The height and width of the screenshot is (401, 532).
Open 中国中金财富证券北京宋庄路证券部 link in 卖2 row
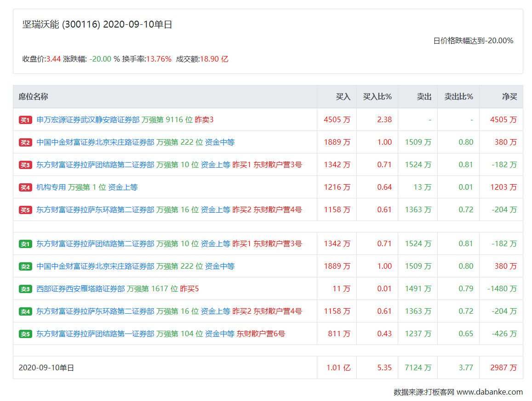pos(95,266)
